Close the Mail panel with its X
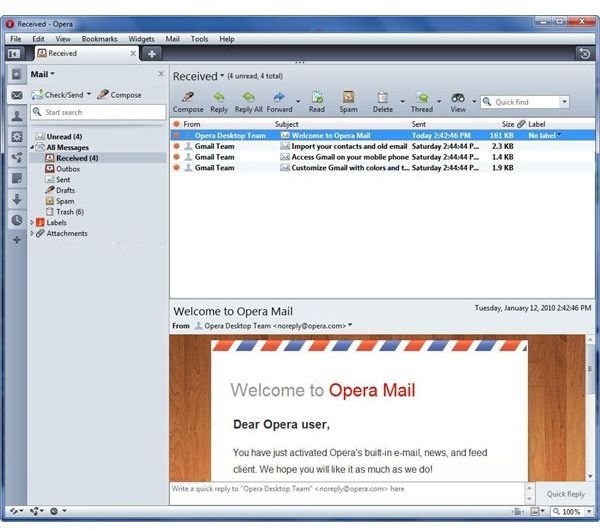This screenshot has height=530, width=600. [x=161, y=73]
